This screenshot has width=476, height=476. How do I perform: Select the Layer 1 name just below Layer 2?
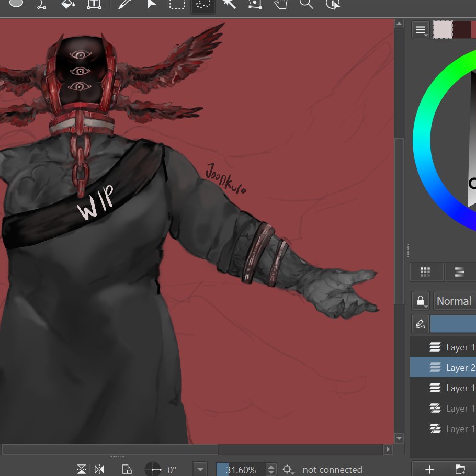(x=460, y=388)
